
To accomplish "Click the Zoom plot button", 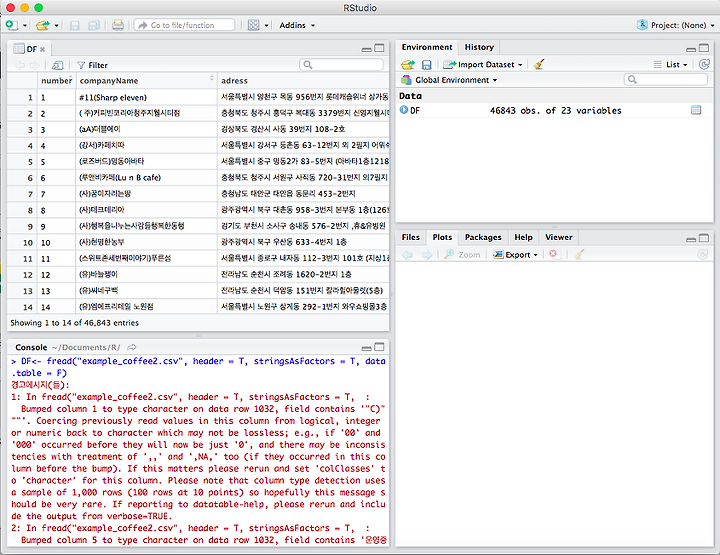I will [x=462, y=255].
